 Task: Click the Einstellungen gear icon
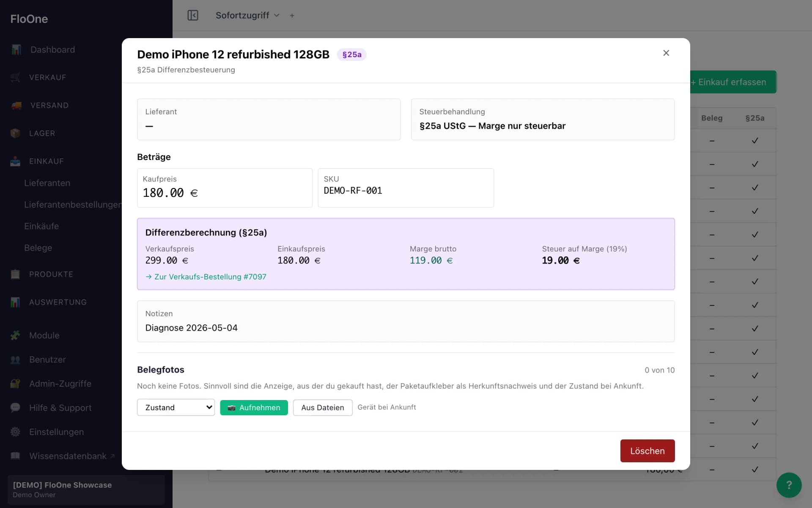click(15, 432)
